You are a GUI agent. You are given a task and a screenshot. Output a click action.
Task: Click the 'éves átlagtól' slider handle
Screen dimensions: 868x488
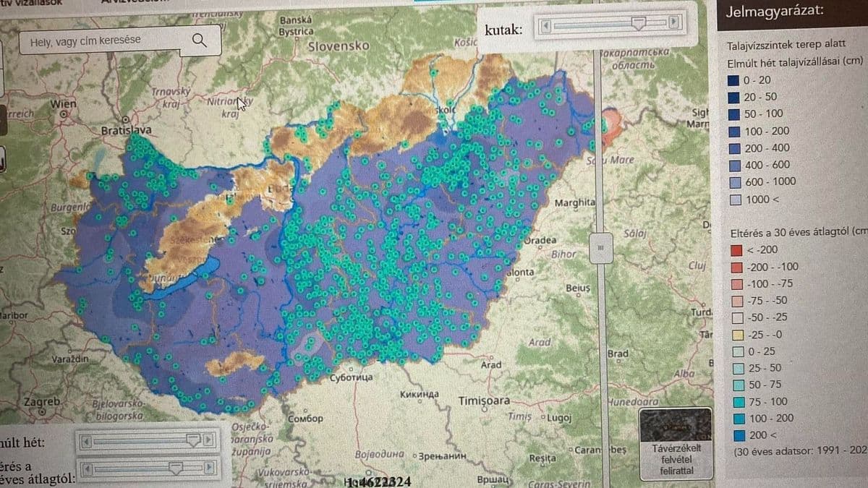pyautogui.click(x=175, y=468)
